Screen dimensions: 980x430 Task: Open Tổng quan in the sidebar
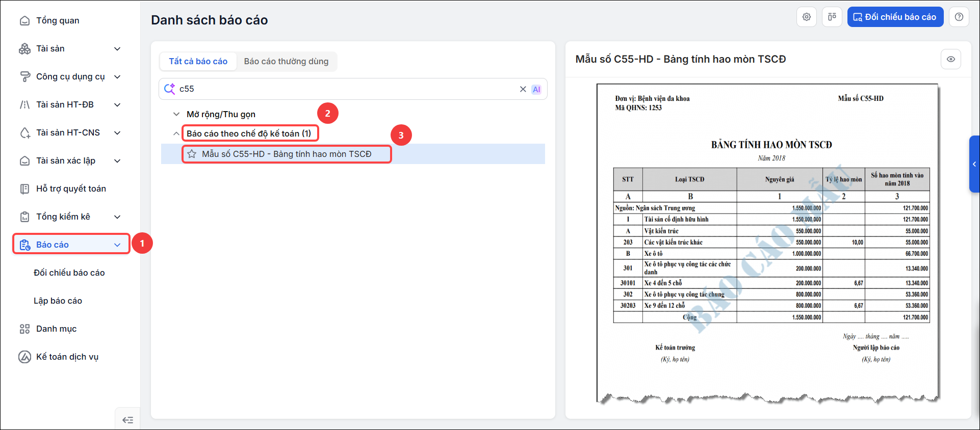click(x=58, y=20)
